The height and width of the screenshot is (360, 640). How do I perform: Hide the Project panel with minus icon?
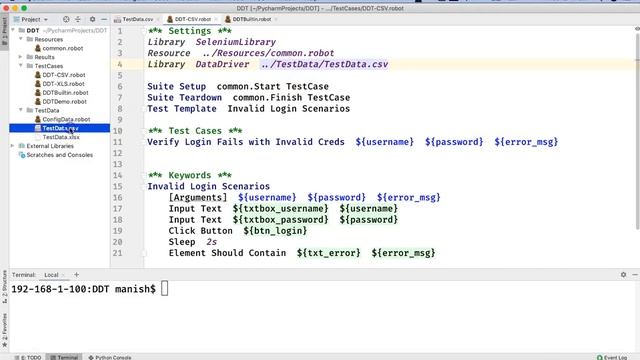104,19
